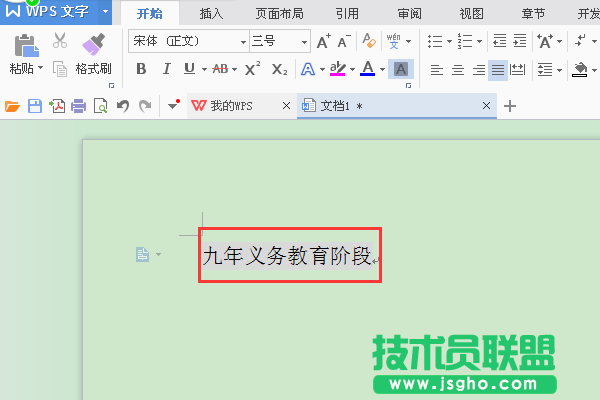
Task: Click the line spacing icon
Action: pyautogui.click(x=545, y=70)
